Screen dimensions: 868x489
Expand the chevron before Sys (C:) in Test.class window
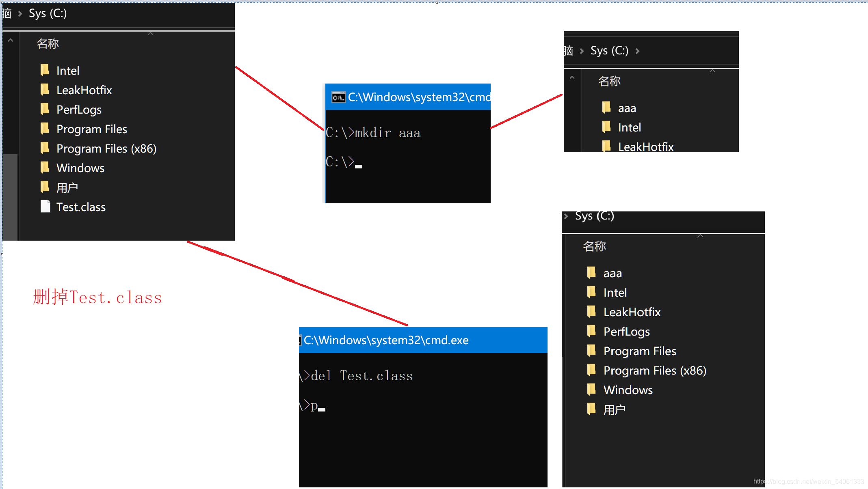coord(20,14)
